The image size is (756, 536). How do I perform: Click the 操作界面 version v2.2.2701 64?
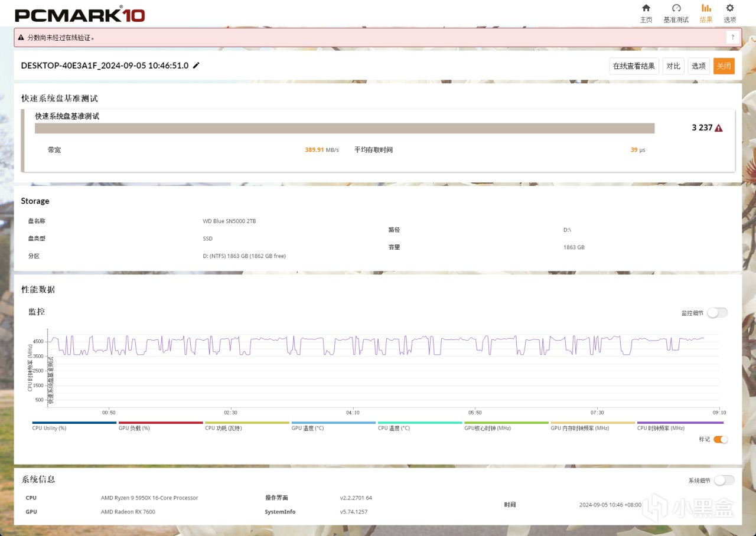coord(356,498)
